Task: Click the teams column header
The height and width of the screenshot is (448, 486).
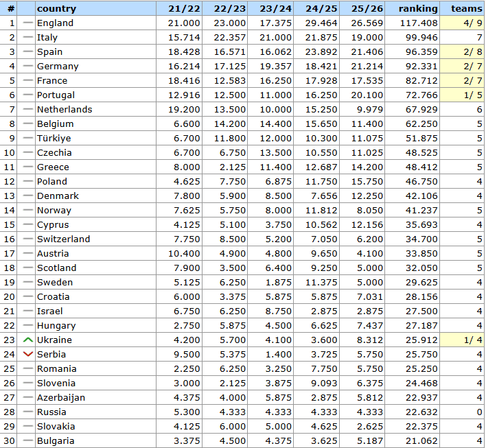Action: point(465,9)
